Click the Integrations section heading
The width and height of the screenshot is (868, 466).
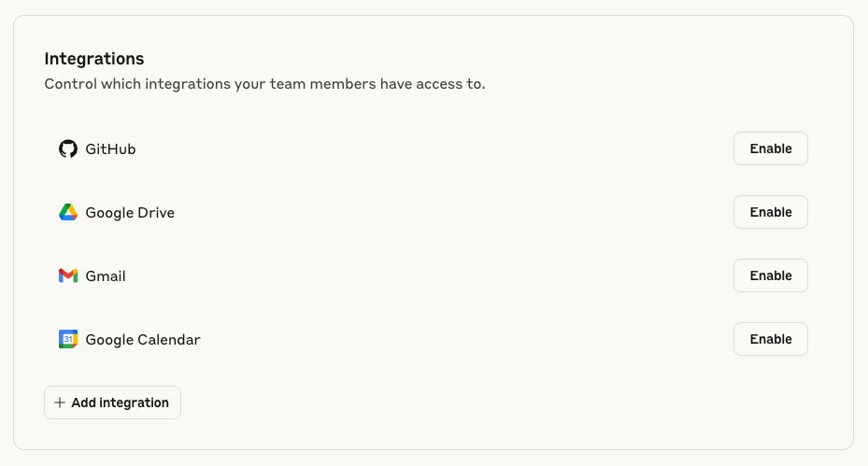click(94, 59)
